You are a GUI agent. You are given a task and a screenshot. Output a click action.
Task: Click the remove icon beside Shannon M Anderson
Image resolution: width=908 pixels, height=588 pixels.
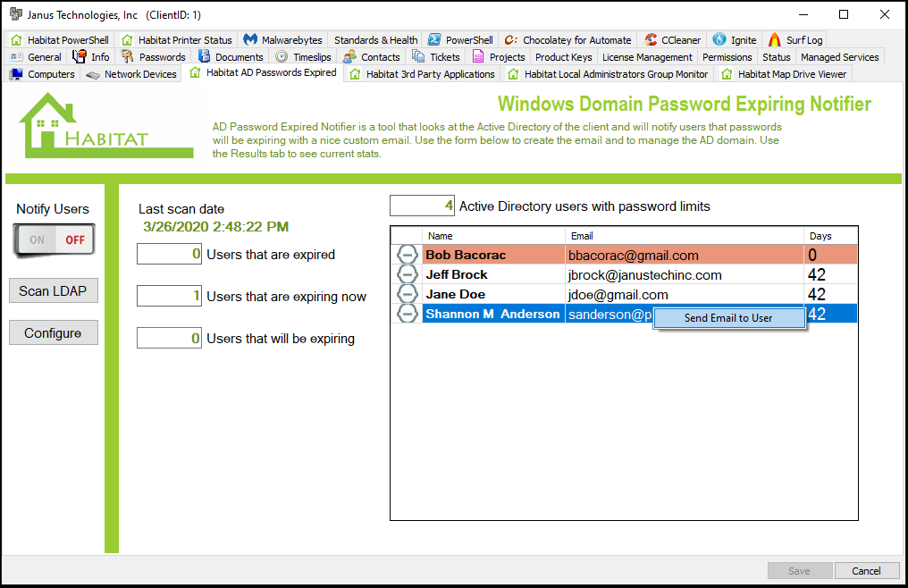click(408, 313)
